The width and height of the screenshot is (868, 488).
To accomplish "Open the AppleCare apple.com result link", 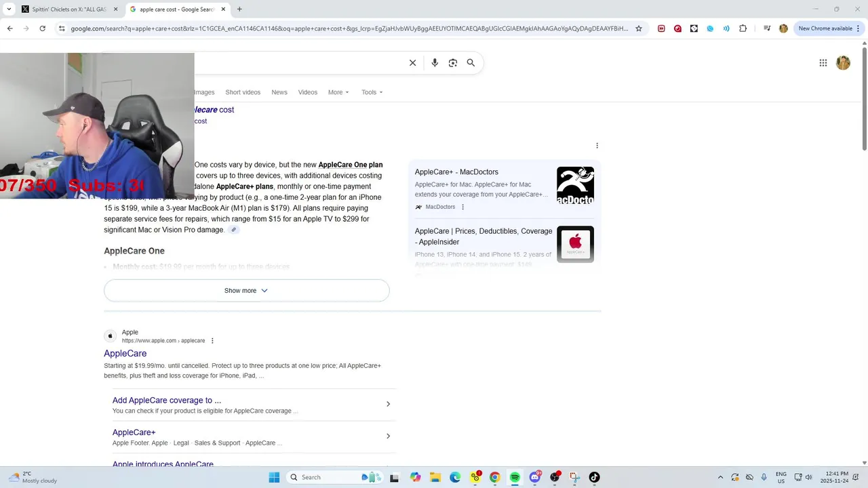I will pos(125,354).
